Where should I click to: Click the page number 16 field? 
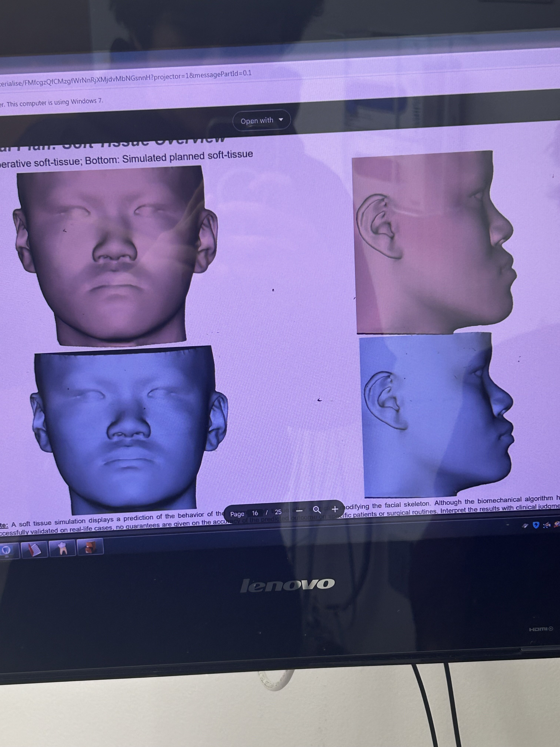click(255, 513)
